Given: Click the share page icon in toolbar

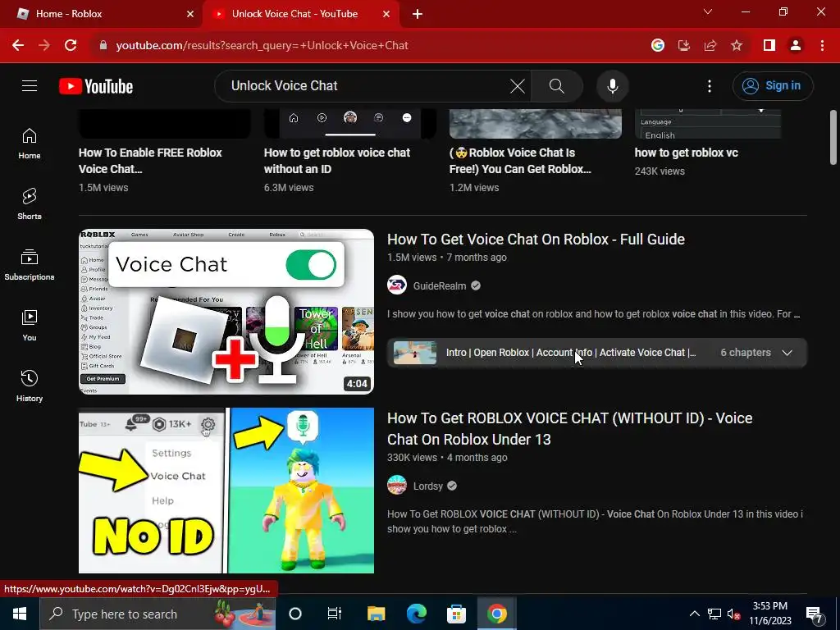Looking at the screenshot, I should [710, 46].
